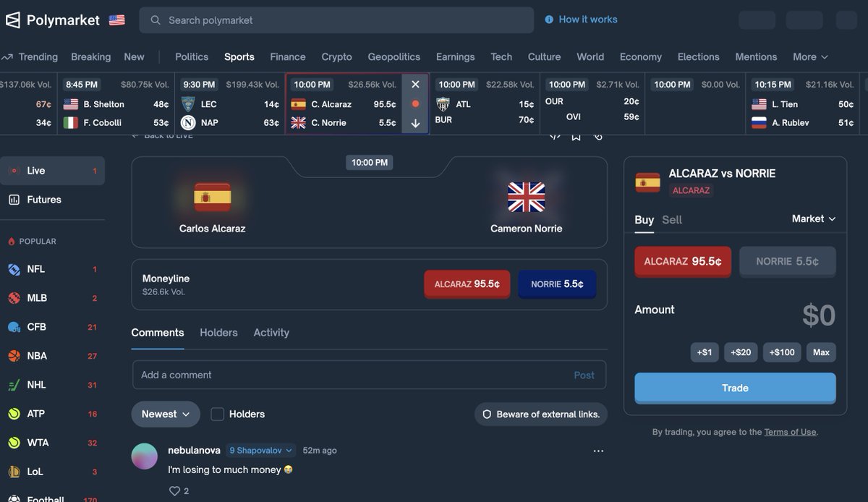Image resolution: width=868 pixels, height=502 pixels.
Task: Click the US flag region icon
Action: pos(116,20)
